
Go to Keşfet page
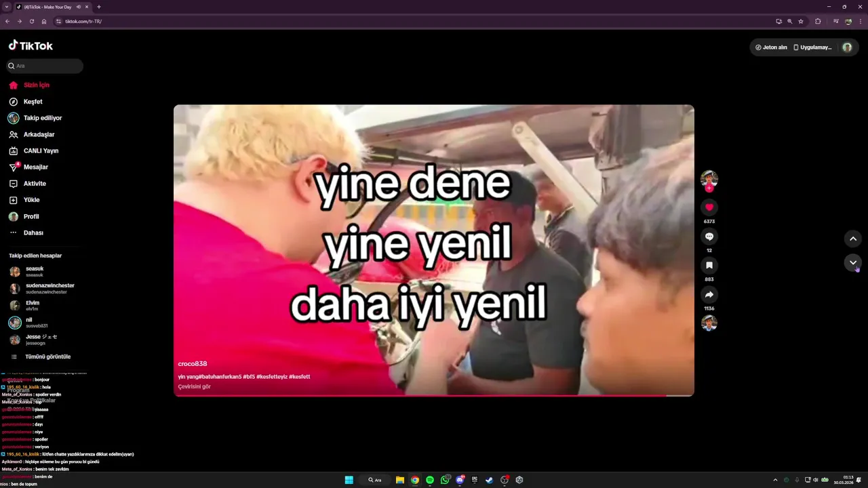click(x=26, y=102)
